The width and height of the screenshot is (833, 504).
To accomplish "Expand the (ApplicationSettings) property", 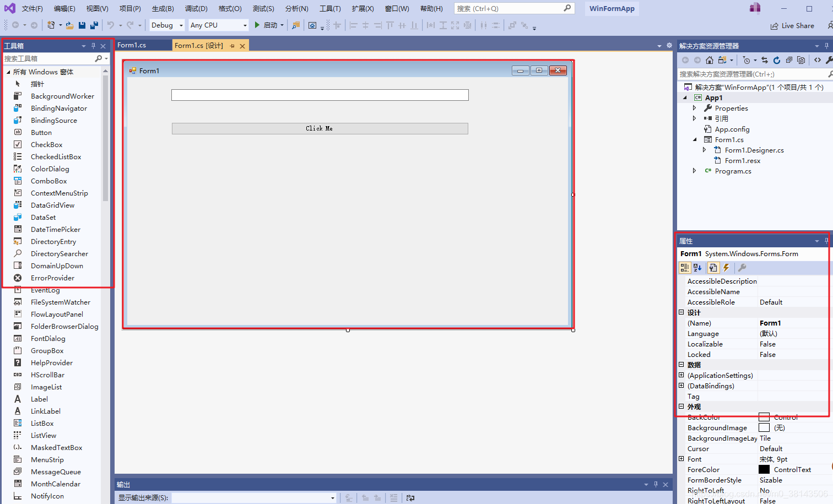I will [681, 375].
